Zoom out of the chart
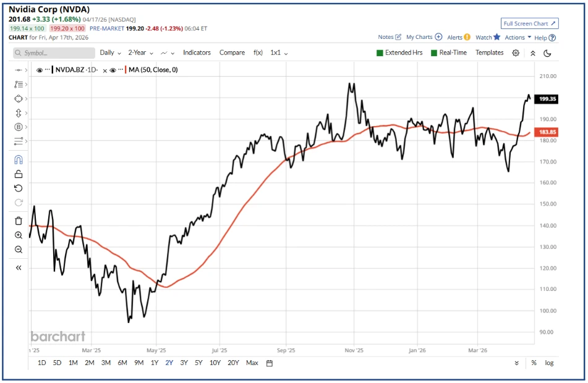 pyautogui.click(x=19, y=250)
